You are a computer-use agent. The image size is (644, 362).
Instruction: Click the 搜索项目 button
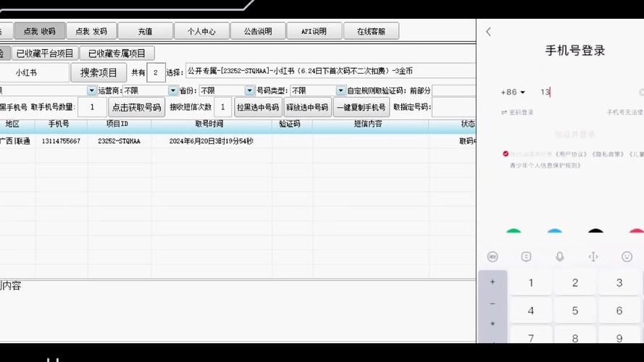(x=99, y=72)
